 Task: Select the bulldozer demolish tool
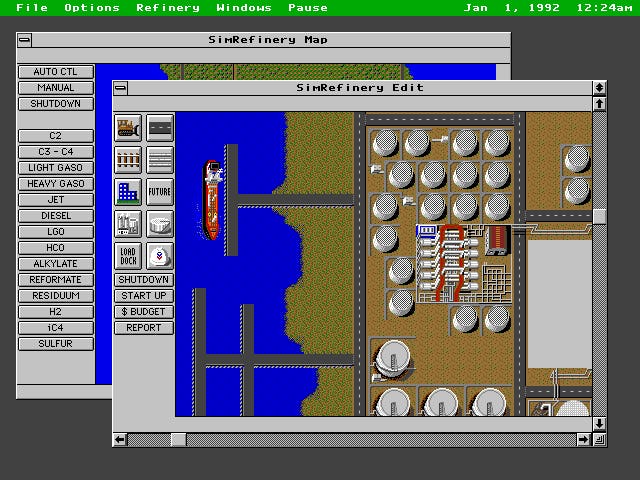(x=129, y=127)
